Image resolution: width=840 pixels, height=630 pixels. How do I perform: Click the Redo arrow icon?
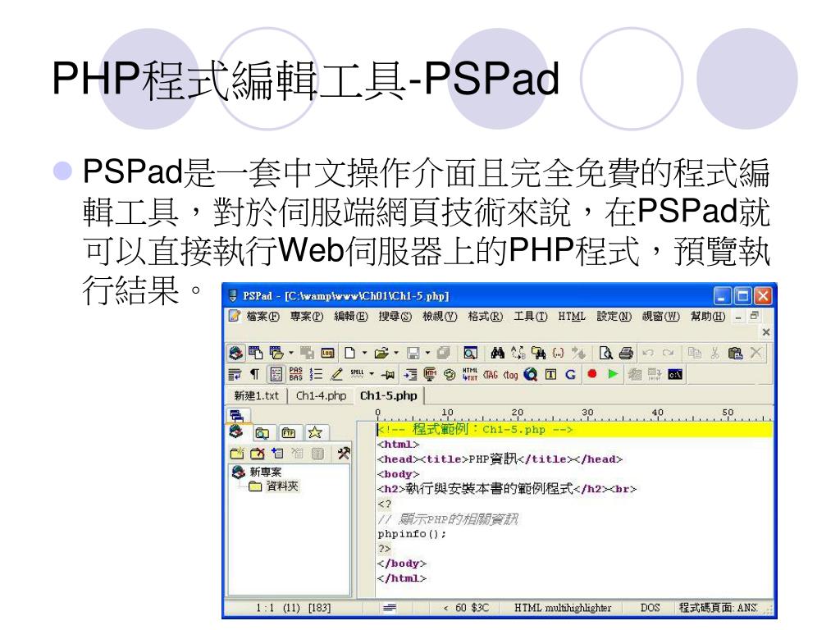[x=668, y=353]
